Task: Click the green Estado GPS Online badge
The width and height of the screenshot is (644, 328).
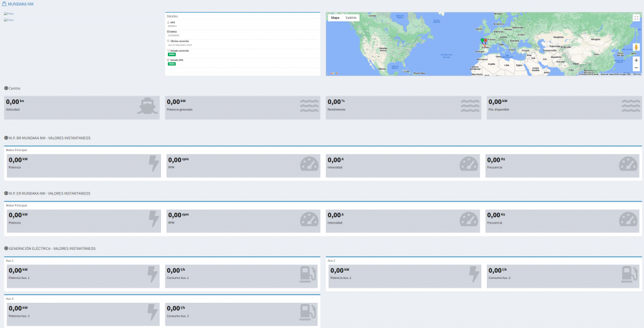Action: (x=171, y=64)
